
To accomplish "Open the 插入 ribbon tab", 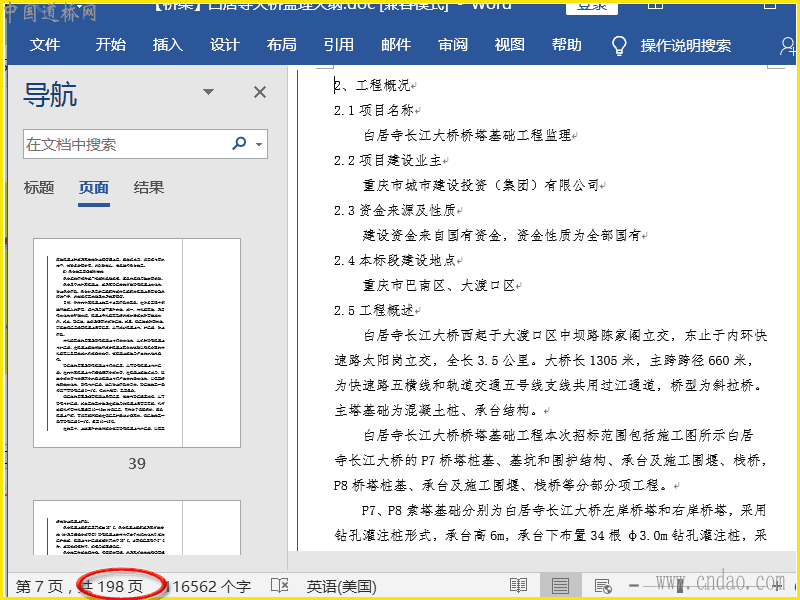I will pyautogui.click(x=167, y=45).
